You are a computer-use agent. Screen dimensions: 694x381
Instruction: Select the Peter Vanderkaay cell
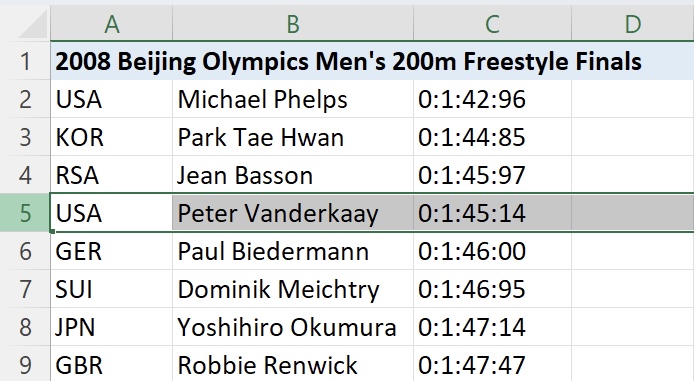(x=293, y=213)
